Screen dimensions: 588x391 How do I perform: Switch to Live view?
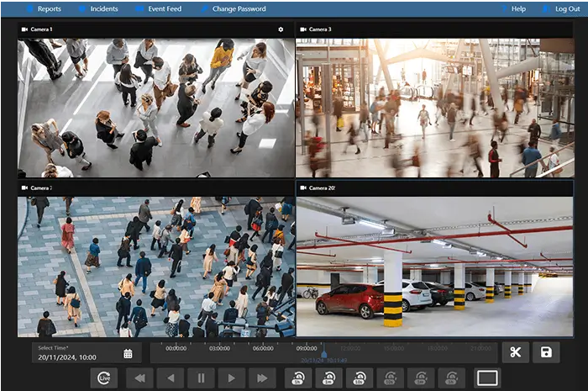click(x=103, y=378)
